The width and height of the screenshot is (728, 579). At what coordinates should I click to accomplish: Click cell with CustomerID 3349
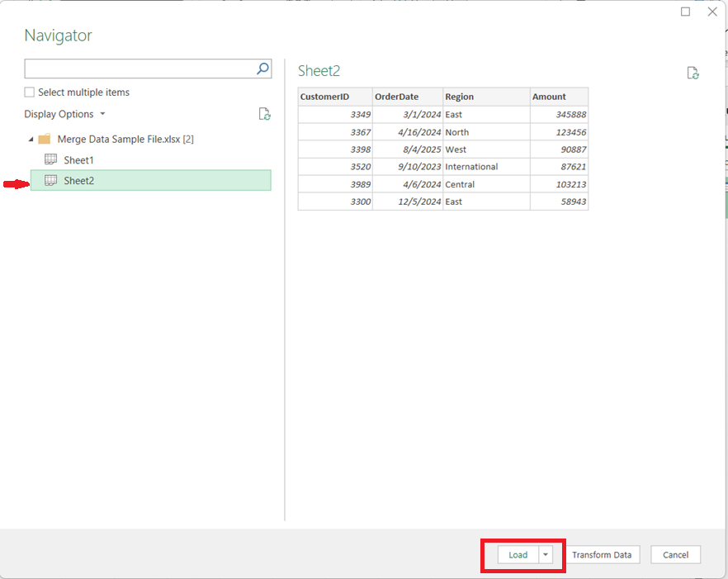coord(335,114)
